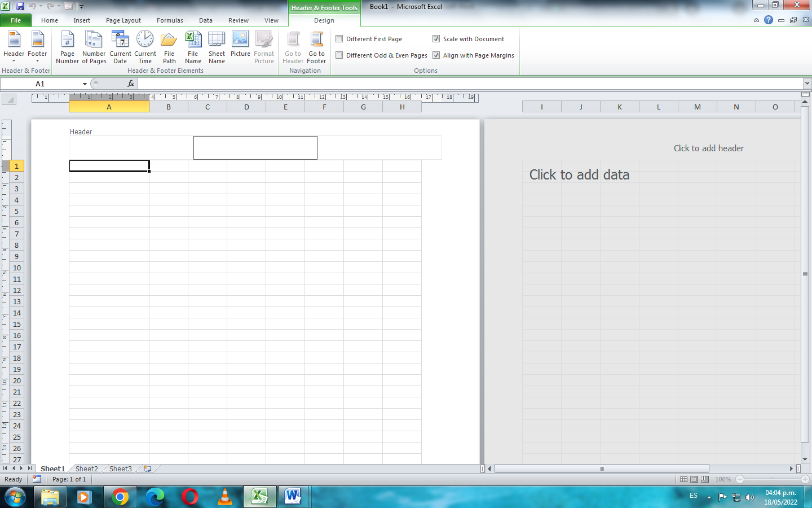The image size is (812, 508).
Task: Insert Page Number element in header
Action: tap(67, 47)
